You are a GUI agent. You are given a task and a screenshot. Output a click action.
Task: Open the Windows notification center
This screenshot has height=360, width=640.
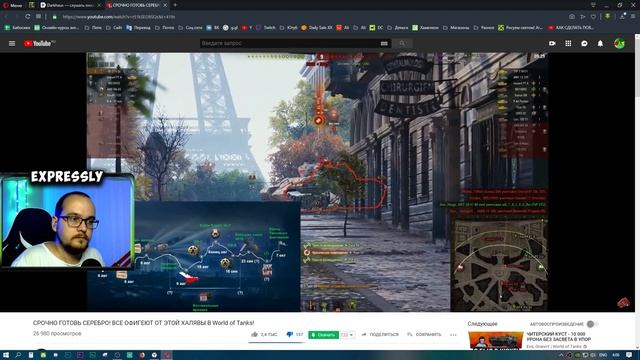[x=629, y=355]
